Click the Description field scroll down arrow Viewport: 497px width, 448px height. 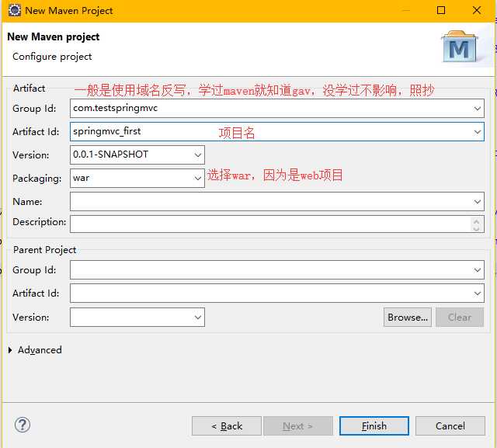[x=476, y=228]
